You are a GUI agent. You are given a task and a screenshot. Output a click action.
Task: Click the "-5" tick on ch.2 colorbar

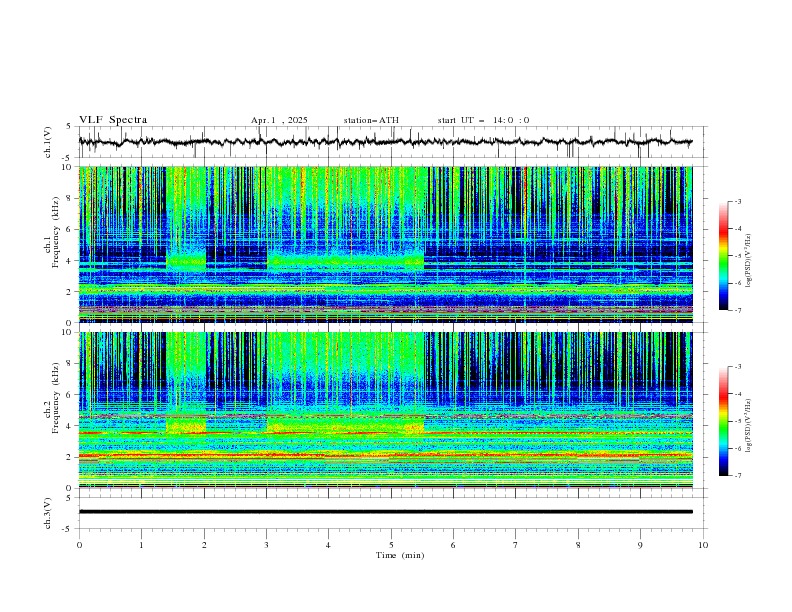coord(738,421)
